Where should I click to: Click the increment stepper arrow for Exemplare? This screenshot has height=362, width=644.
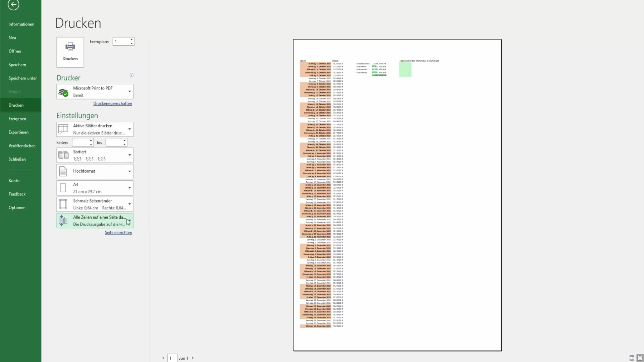click(x=131, y=39)
